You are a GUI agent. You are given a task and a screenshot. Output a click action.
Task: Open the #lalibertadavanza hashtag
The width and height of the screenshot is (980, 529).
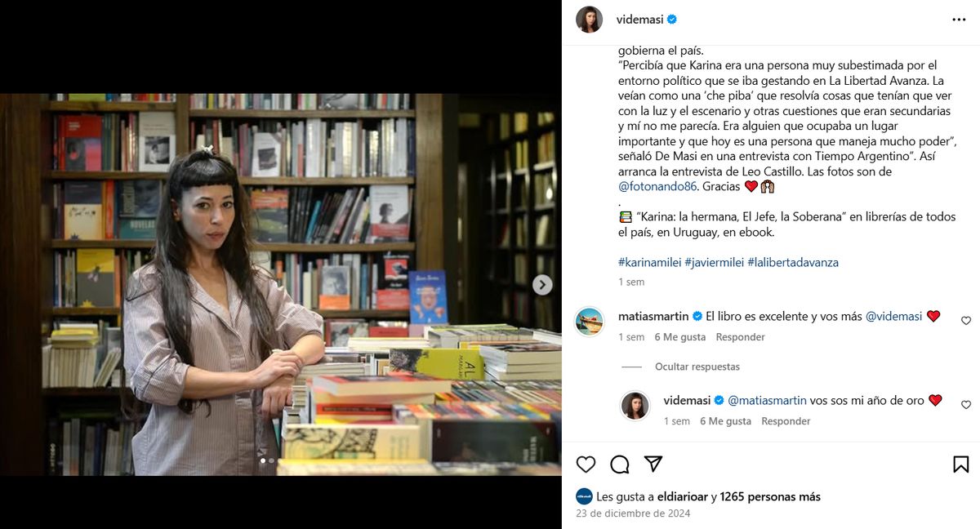pos(793,262)
